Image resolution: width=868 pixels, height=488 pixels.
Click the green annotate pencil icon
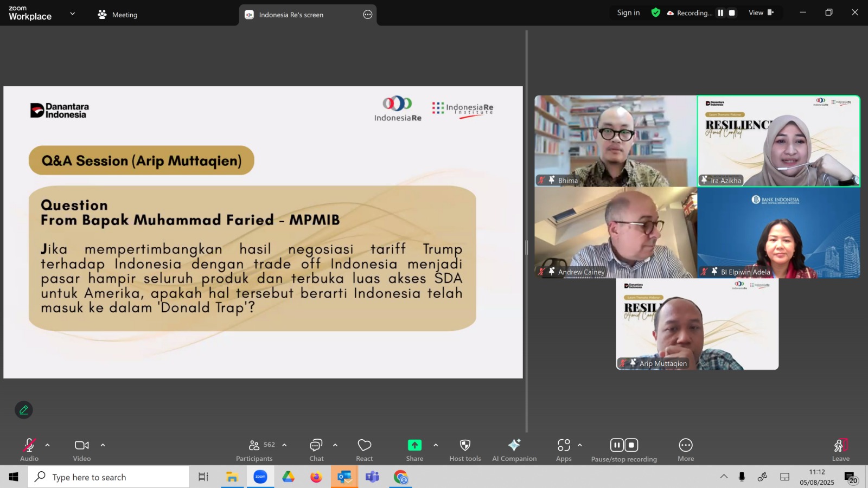click(24, 410)
